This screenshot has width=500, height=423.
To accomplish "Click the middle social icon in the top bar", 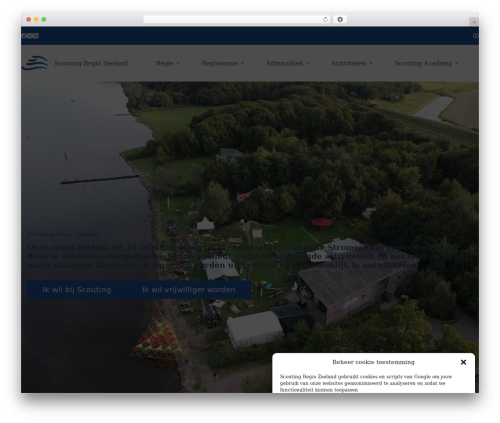I will [x=30, y=36].
